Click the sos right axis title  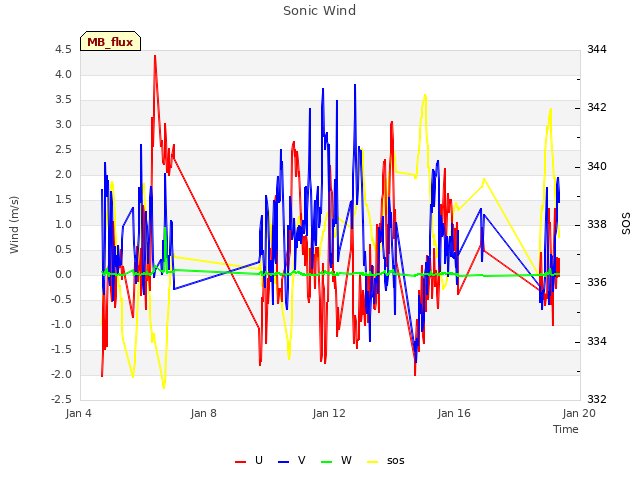pos(626,224)
